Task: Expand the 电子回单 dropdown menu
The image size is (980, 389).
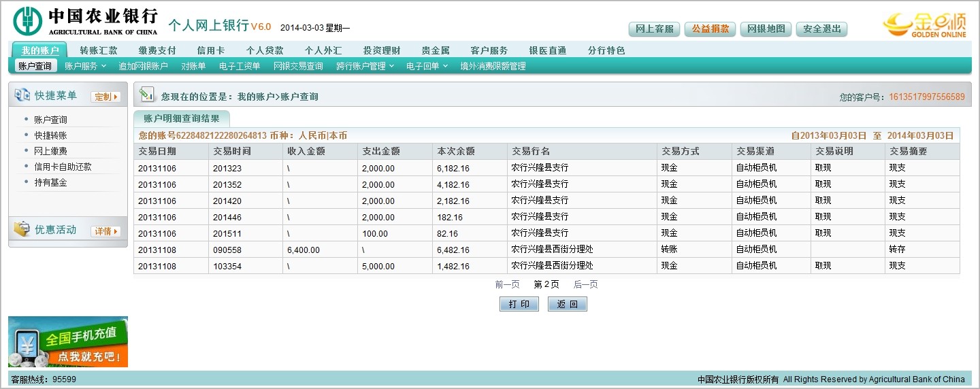Action: 427,66
